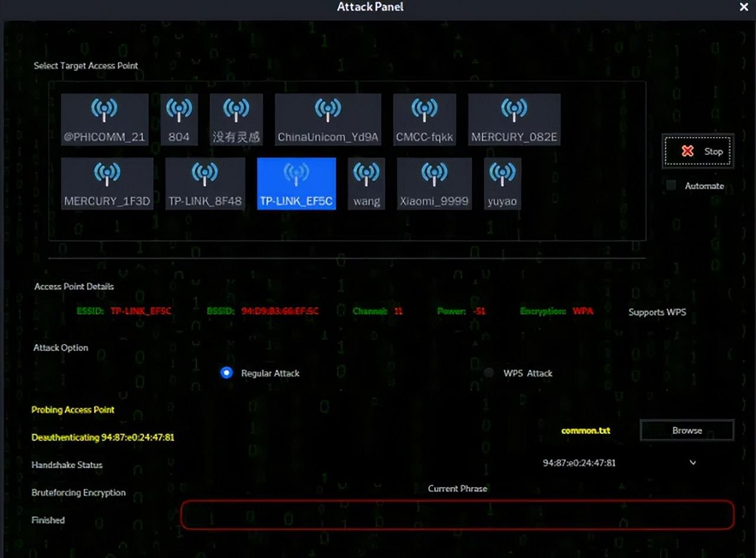
Task: Click the Probing Access Point status
Action: coord(73,410)
